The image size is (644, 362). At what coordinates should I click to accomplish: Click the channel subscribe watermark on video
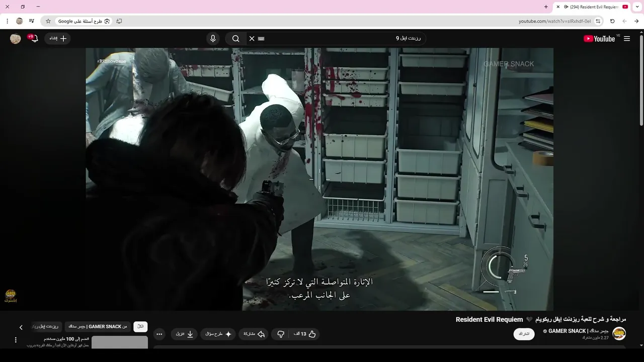[11, 296]
